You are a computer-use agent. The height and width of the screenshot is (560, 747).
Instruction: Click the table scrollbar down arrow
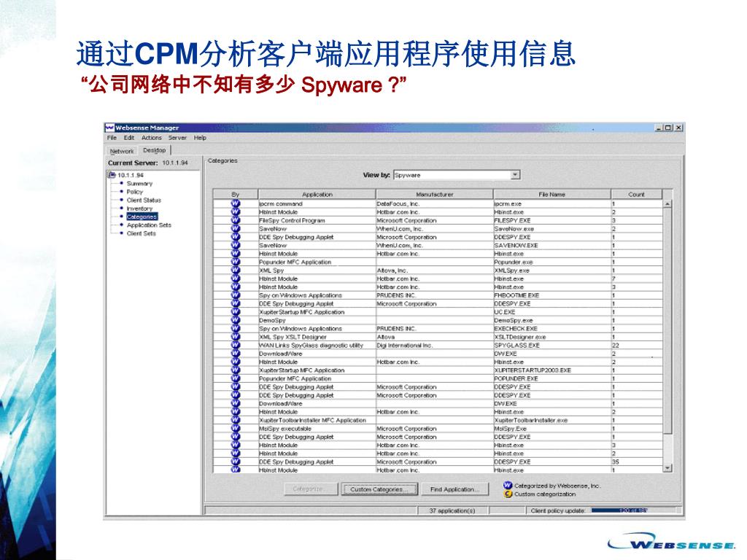[667, 468]
